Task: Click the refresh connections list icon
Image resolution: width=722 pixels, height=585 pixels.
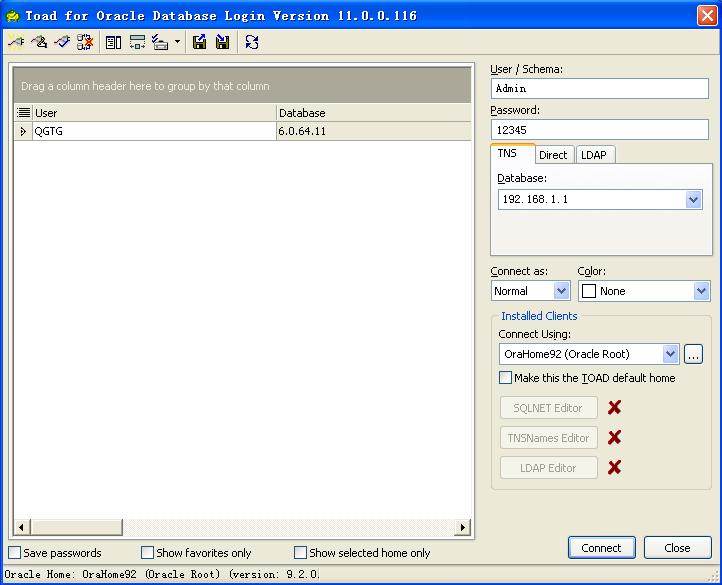Action: coord(252,42)
